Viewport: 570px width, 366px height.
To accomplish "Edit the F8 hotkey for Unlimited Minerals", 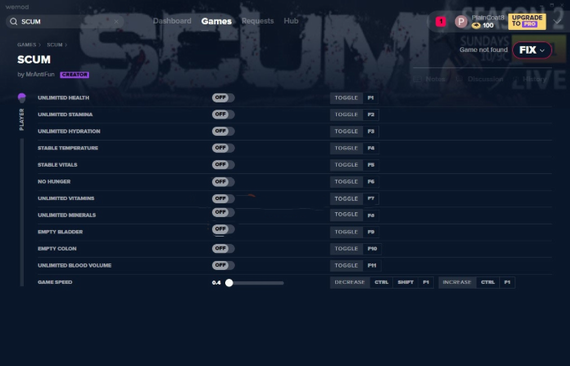I will tap(371, 215).
